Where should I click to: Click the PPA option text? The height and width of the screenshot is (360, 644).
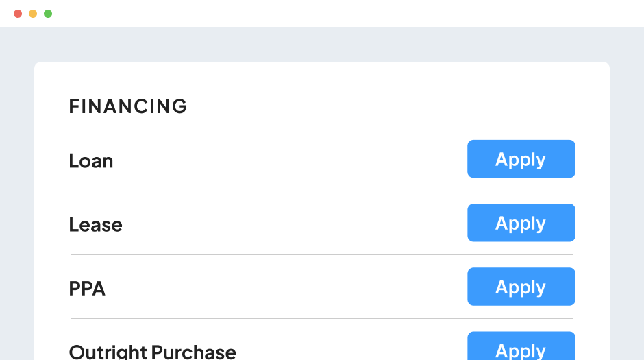coord(87,289)
